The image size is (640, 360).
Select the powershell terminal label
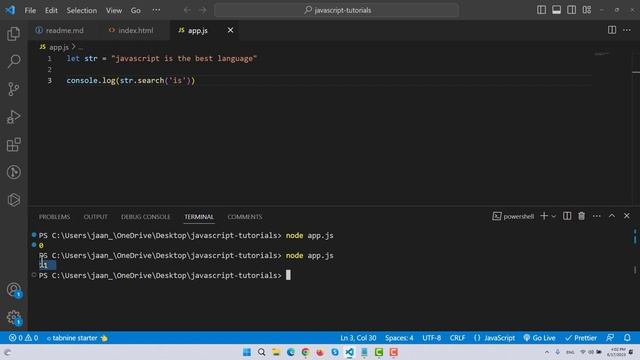pyautogui.click(x=513, y=216)
